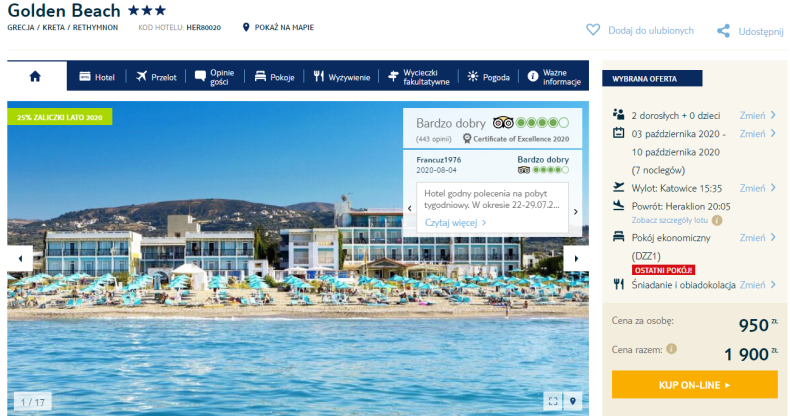Change the trip dates via Zmień
This screenshot has height=416, width=790.
757,133
